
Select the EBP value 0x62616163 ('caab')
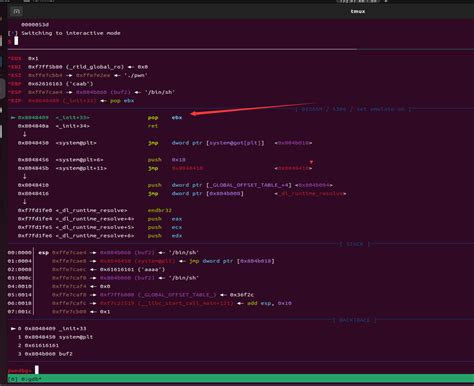coord(61,84)
